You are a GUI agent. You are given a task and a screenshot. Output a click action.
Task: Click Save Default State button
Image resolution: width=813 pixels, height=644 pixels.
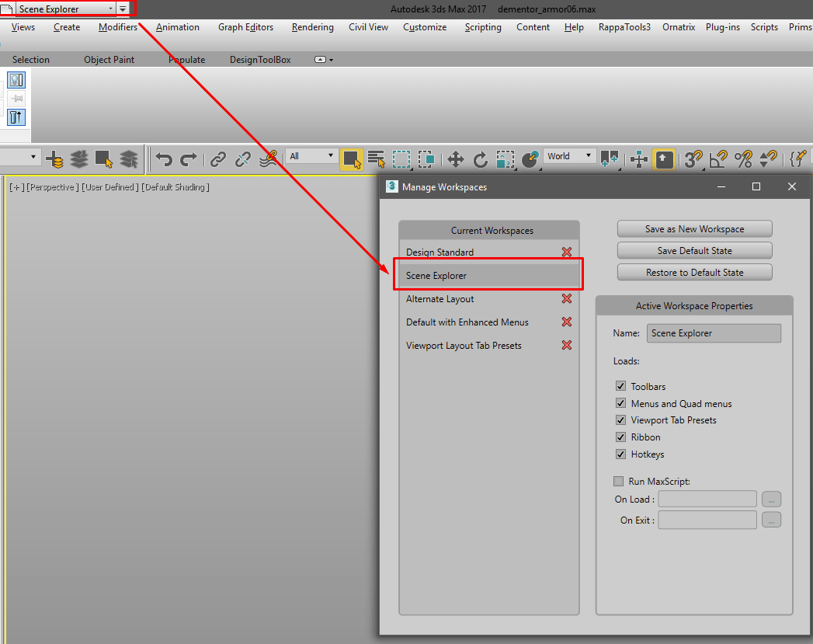(695, 250)
